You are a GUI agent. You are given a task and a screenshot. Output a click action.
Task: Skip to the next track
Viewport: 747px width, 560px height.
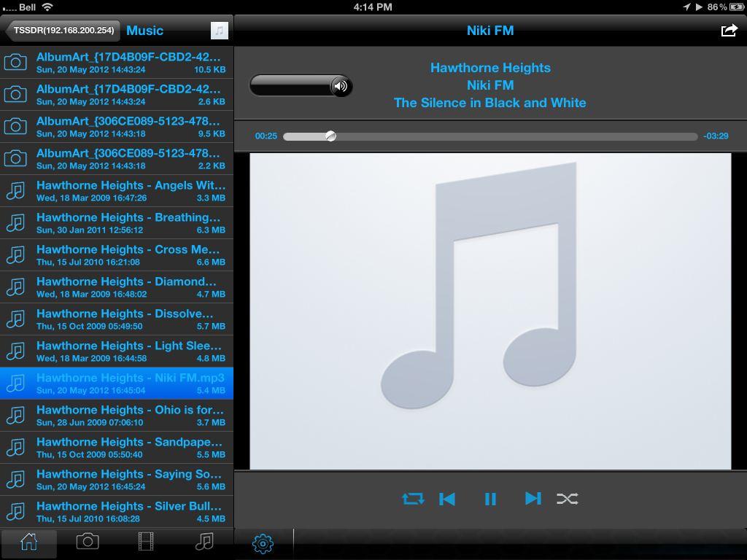(533, 499)
